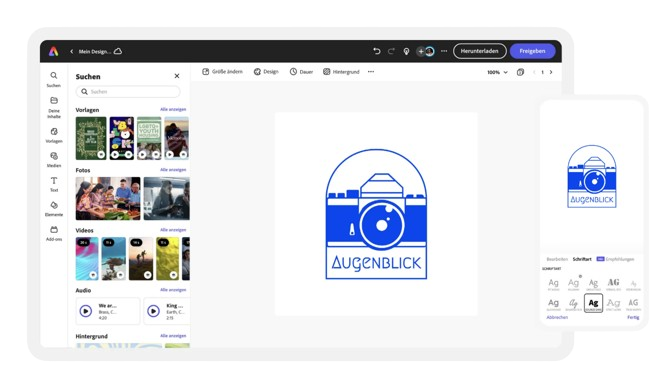Open the 100% zoom dropdown
Screen dimensions: 666x375
(x=497, y=72)
